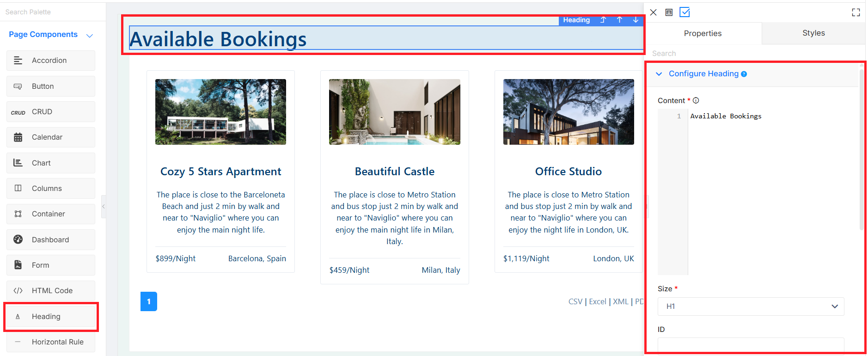The image size is (868, 356).
Task: Export the data as XML
Action: 621,301
